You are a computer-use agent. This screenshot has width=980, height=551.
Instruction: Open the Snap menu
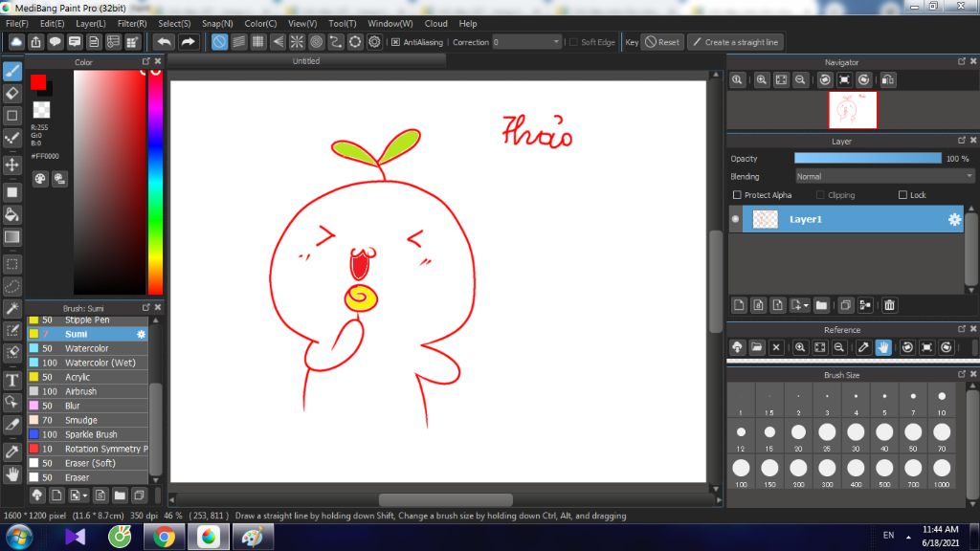(x=217, y=24)
